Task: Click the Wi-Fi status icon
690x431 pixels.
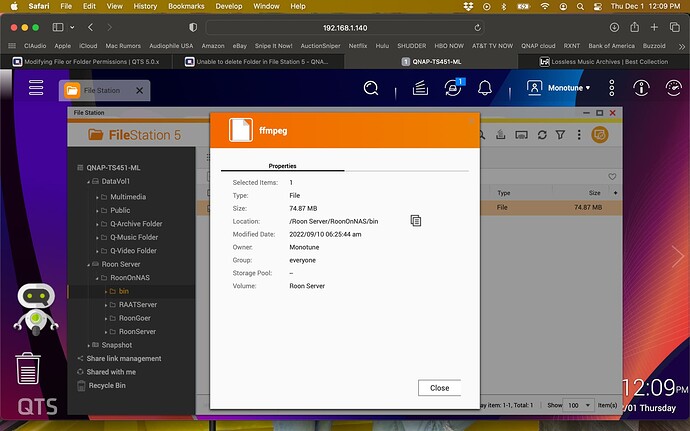Action: (x=545, y=6)
